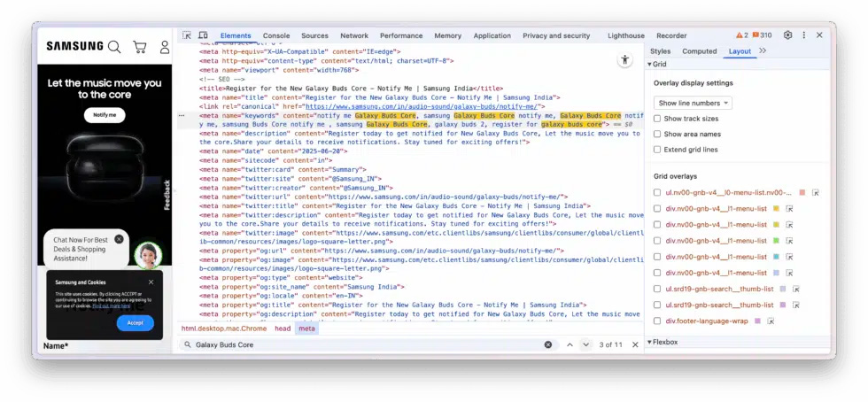The width and height of the screenshot is (868, 402).
Task: Switch to the Sources tab
Action: click(315, 35)
